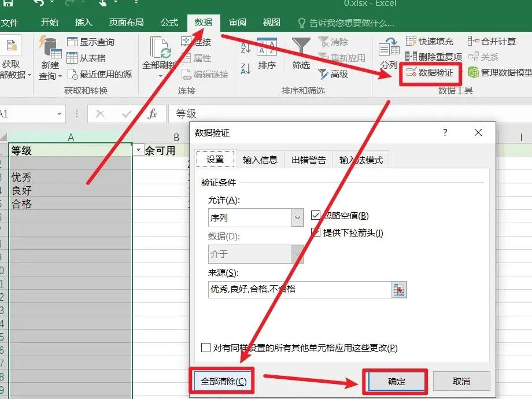Select the 输入法模式 dialog tab

pos(361,160)
